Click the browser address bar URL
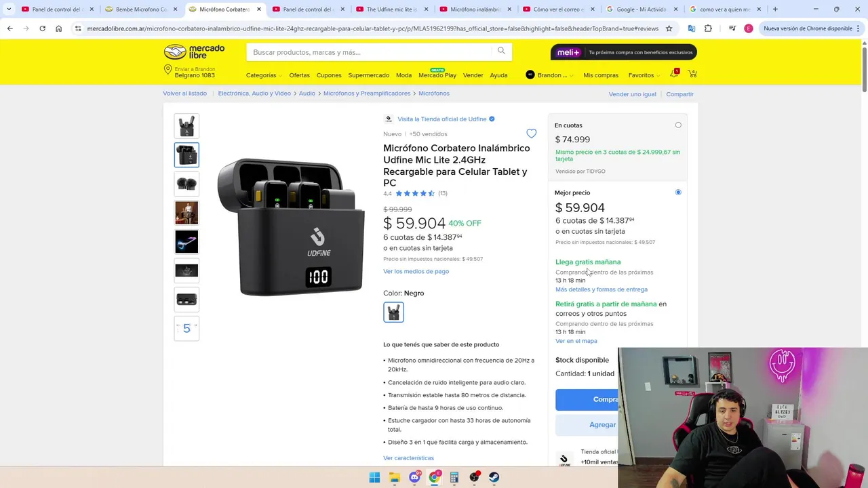 [372, 28]
